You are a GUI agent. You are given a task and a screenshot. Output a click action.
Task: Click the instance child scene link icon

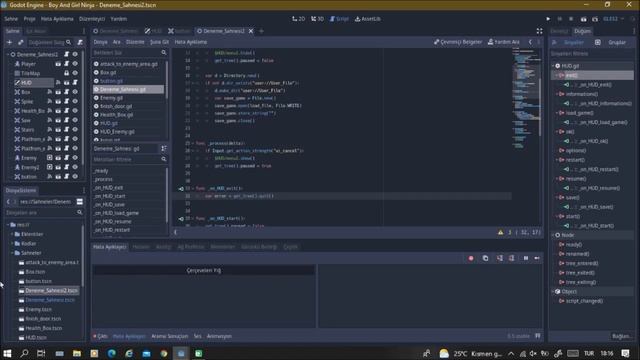20,42
